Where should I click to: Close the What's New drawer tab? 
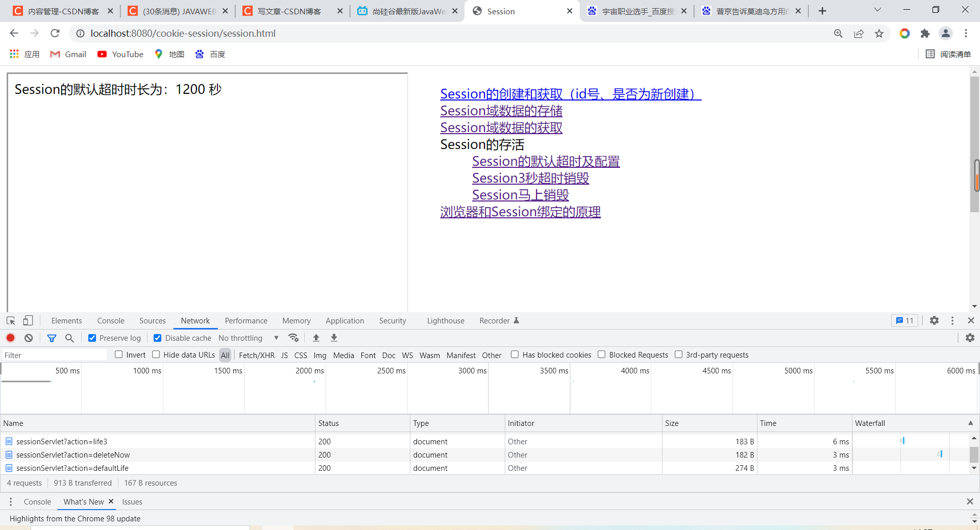[111, 501]
